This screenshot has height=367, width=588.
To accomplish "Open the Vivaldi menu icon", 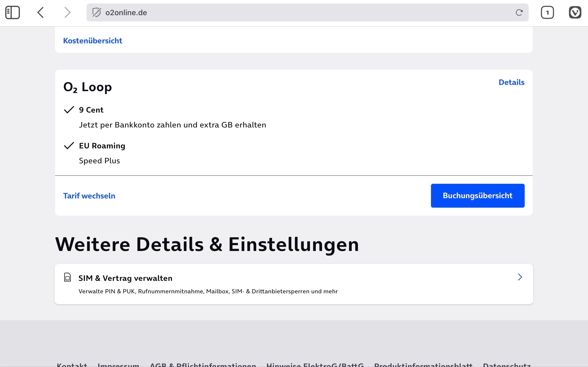I will 575,12.
